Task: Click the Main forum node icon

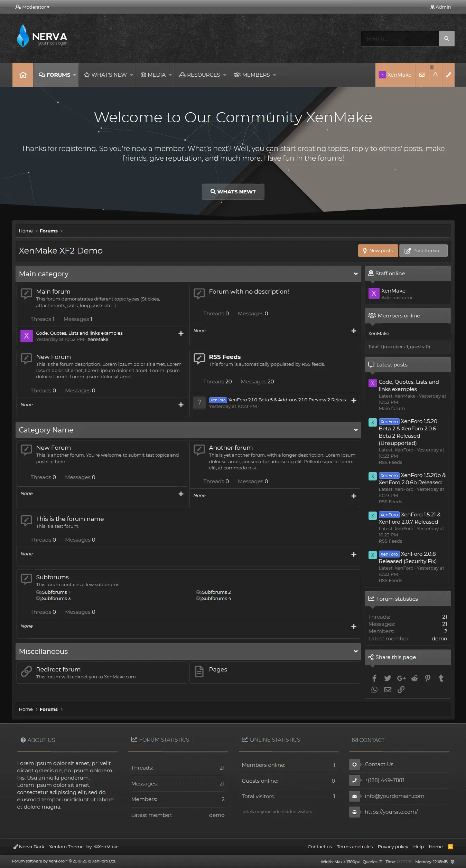Action: tap(26, 294)
